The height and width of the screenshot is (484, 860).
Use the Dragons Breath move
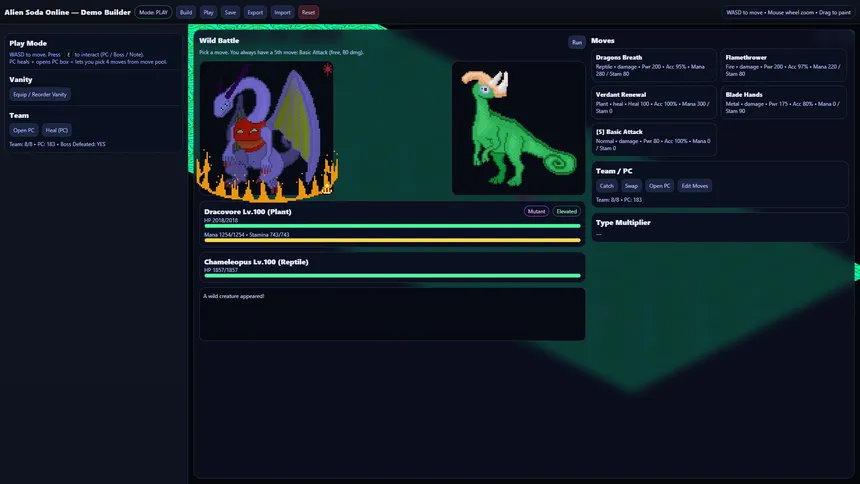point(654,65)
